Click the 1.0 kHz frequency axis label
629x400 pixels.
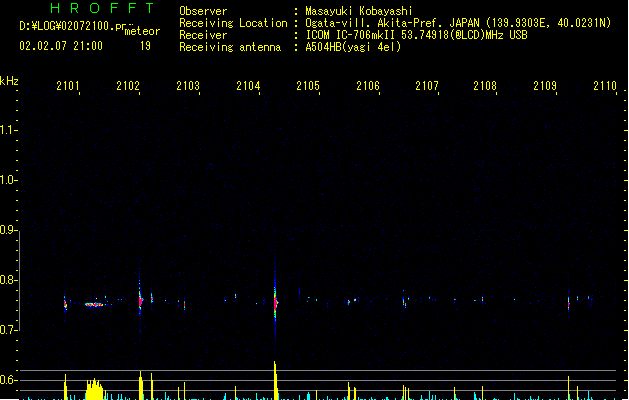(x=8, y=180)
